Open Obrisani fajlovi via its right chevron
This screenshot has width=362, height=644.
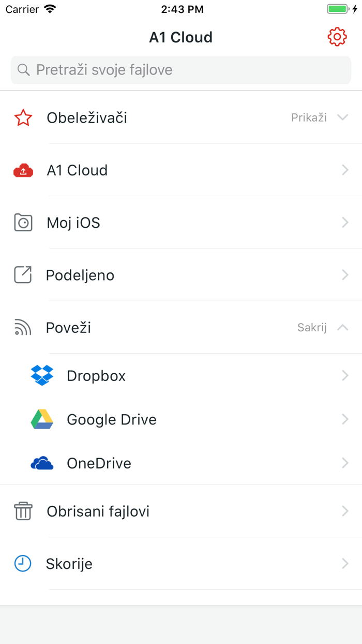(345, 511)
